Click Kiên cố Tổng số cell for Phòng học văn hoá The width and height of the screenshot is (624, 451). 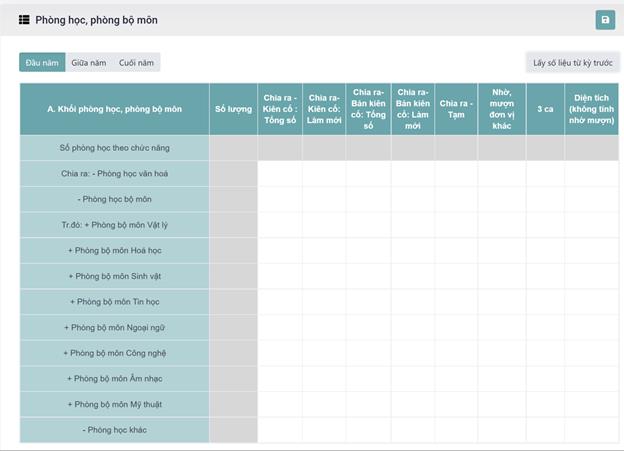(279, 174)
